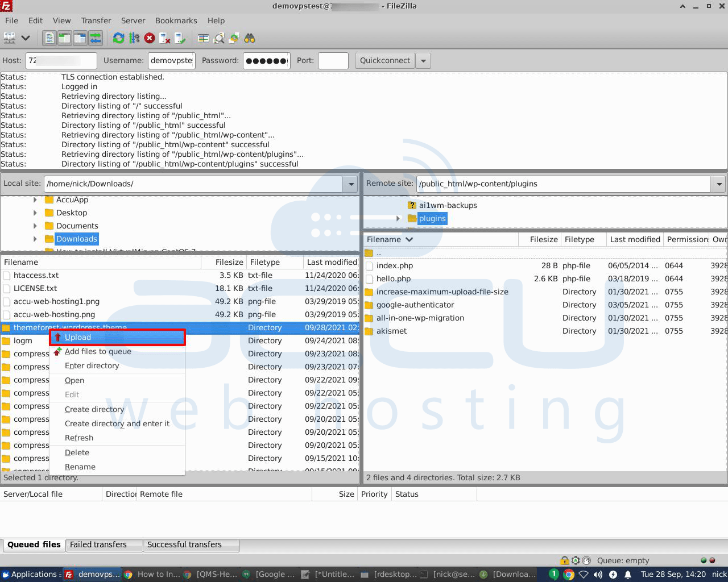Viewport: 728px width, 582px height.
Task: Expand the Documents folder node
Action: [x=35, y=226]
